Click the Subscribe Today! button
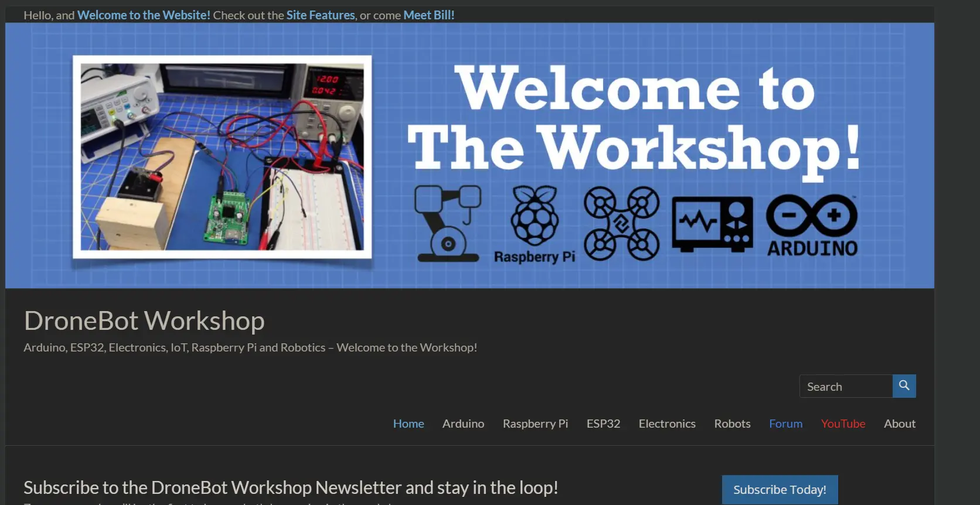Viewport: 980px width, 505px height. click(x=780, y=490)
